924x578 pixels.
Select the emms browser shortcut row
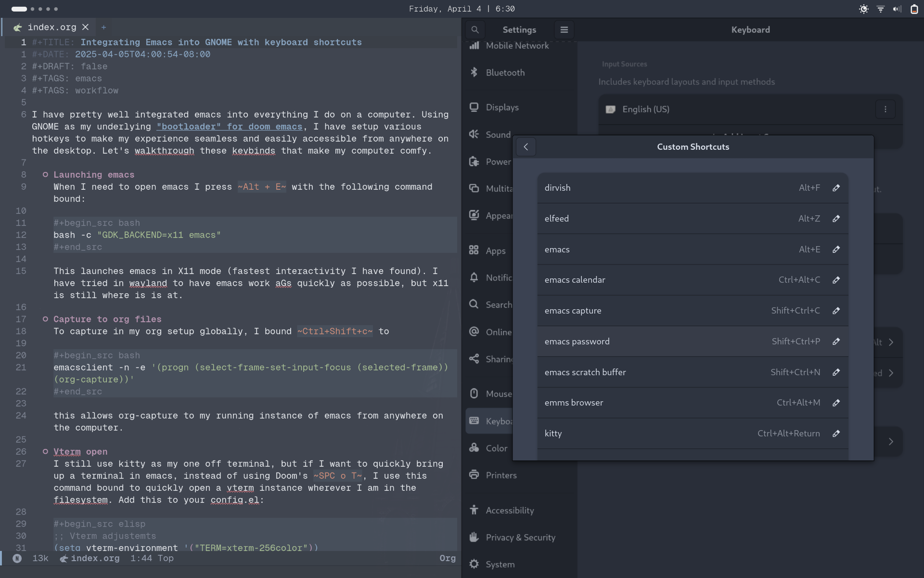pos(693,403)
